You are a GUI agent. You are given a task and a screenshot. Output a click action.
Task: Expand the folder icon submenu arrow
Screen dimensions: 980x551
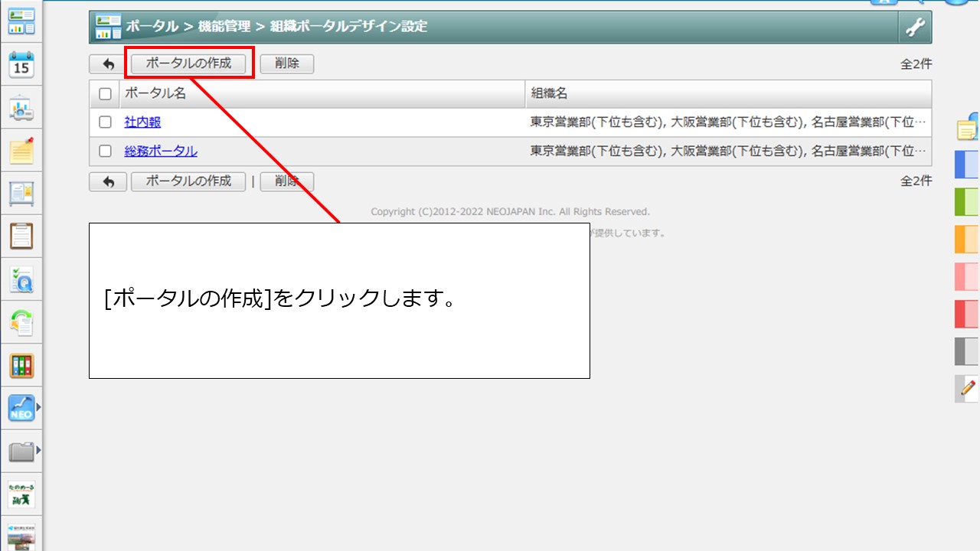39,452
